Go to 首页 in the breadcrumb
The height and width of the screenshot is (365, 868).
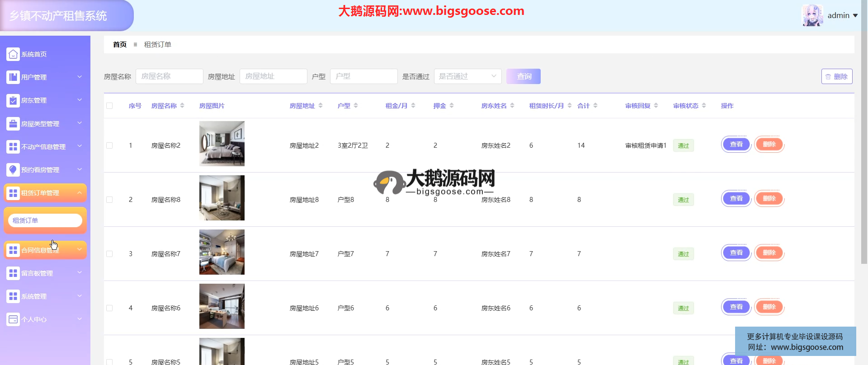[120, 45]
